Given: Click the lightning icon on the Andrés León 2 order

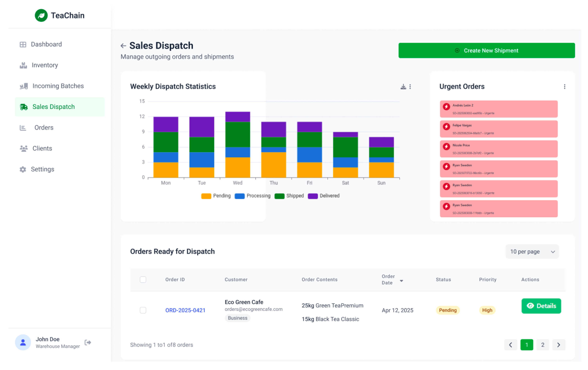Looking at the screenshot, I should pyautogui.click(x=446, y=107).
